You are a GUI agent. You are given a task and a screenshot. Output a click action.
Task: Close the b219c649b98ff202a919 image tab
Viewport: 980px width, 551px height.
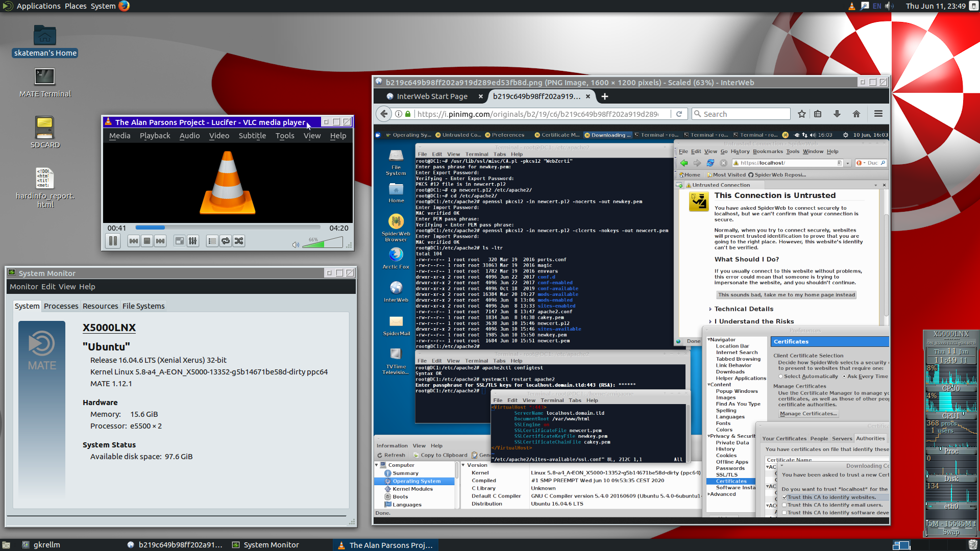[x=588, y=96]
